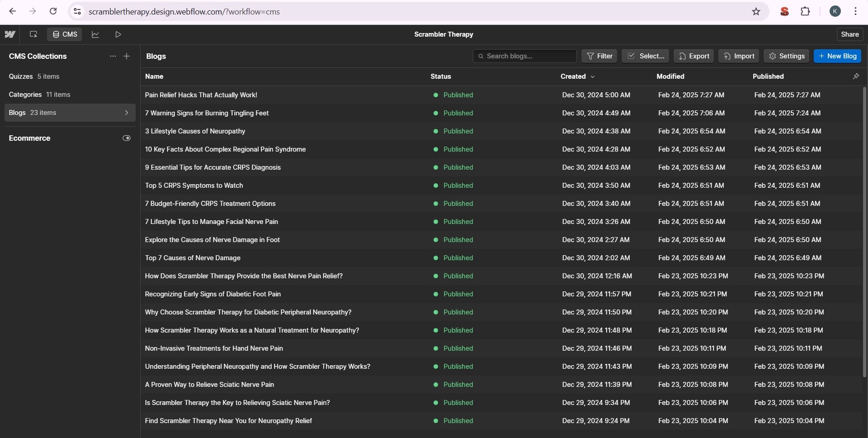Screen dimensions: 868x438
Task: Open the browser profile K avatar
Action: [835, 11]
